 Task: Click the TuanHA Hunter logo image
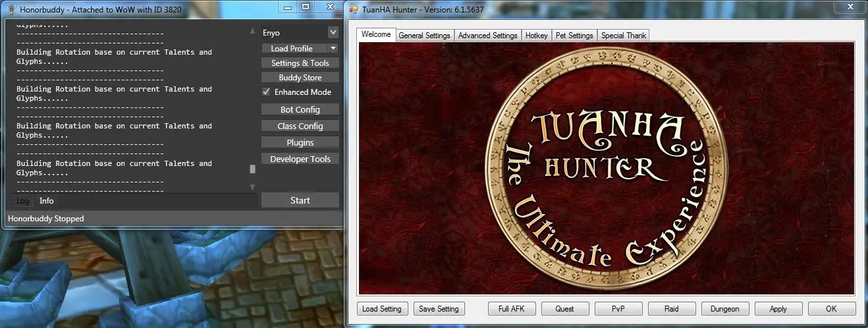[606, 168]
